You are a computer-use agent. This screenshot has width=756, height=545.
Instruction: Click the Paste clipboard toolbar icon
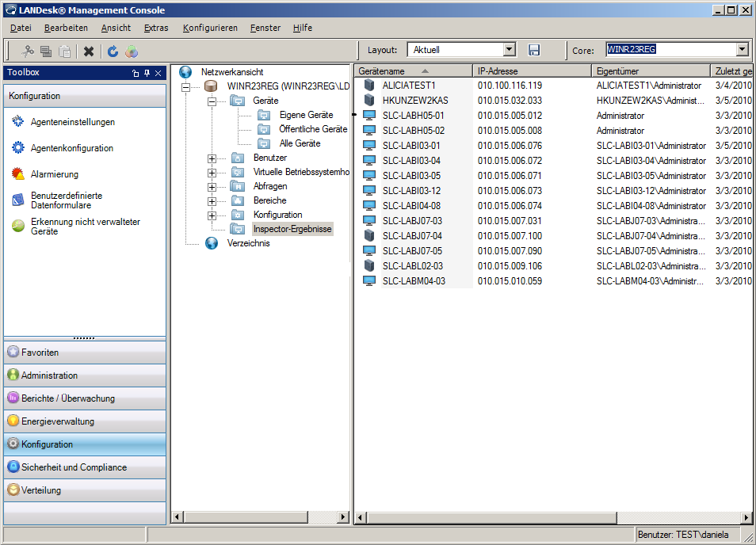65,51
